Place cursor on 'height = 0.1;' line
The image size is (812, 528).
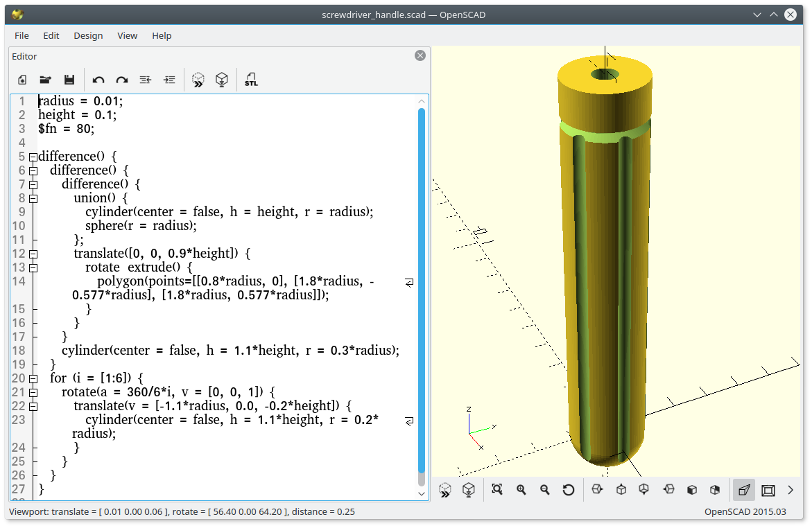pyautogui.click(x=77, y=115)
